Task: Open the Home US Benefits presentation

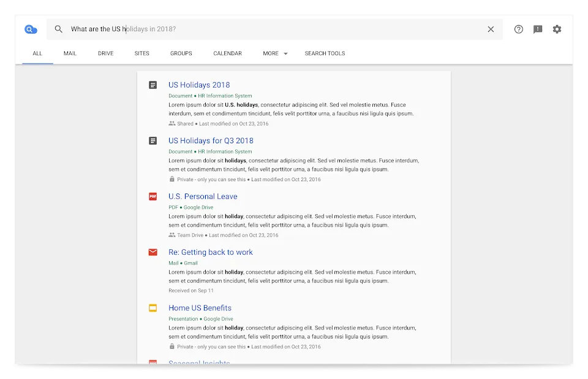Action: [200, 308]
